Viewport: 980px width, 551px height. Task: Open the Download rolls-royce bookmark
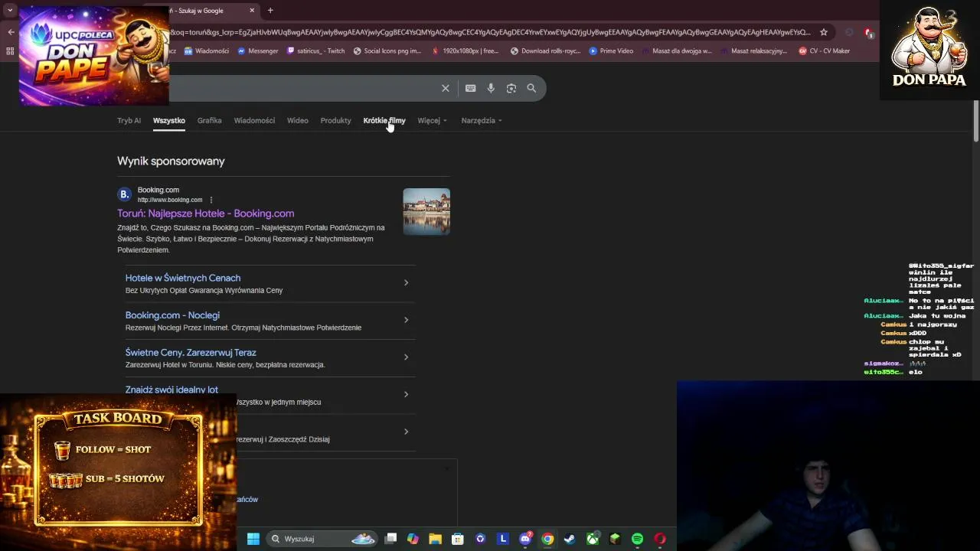pyautogui.click(x=546, y=51)
